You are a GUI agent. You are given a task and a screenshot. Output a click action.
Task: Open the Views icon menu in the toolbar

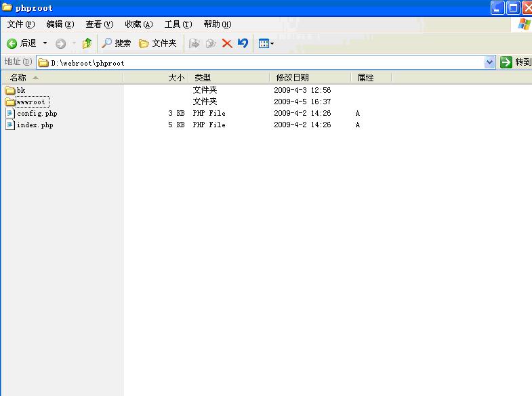tap(266, 43)
